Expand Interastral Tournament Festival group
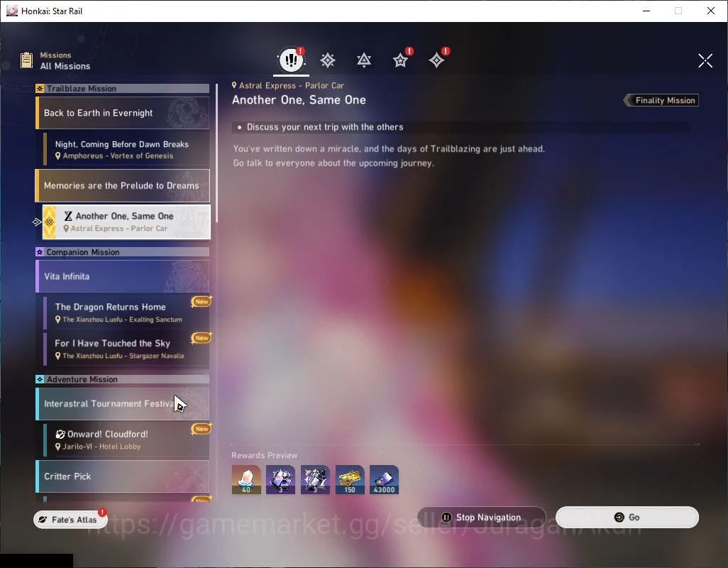Image resolution: width=728 pixels, height=568 pixels. 123,403
